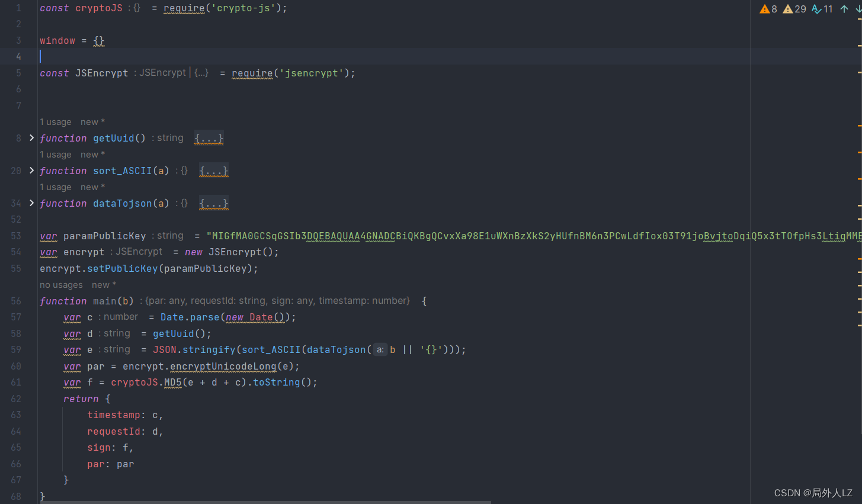
Task: Click encryptUnicodeLong method on line 60
Action: [x=223, y=367]
